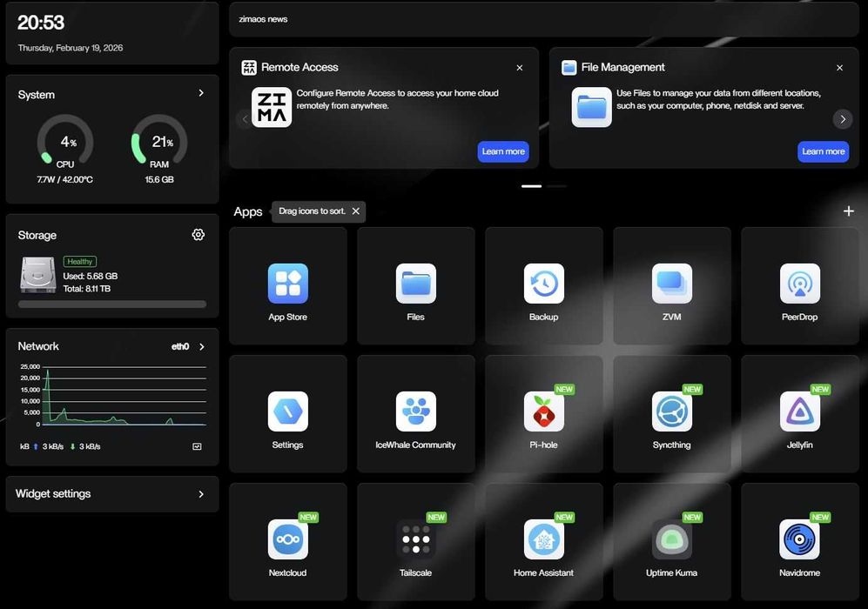Click the Healthy status badge
The width and height of the screenshot is (868, 609).
[80, 262]
